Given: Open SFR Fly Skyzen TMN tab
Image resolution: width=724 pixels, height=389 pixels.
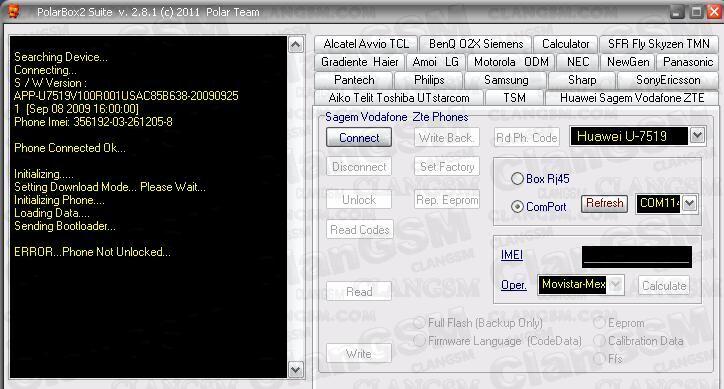Looking at the screenshot, I should click(x=658, y=44).
